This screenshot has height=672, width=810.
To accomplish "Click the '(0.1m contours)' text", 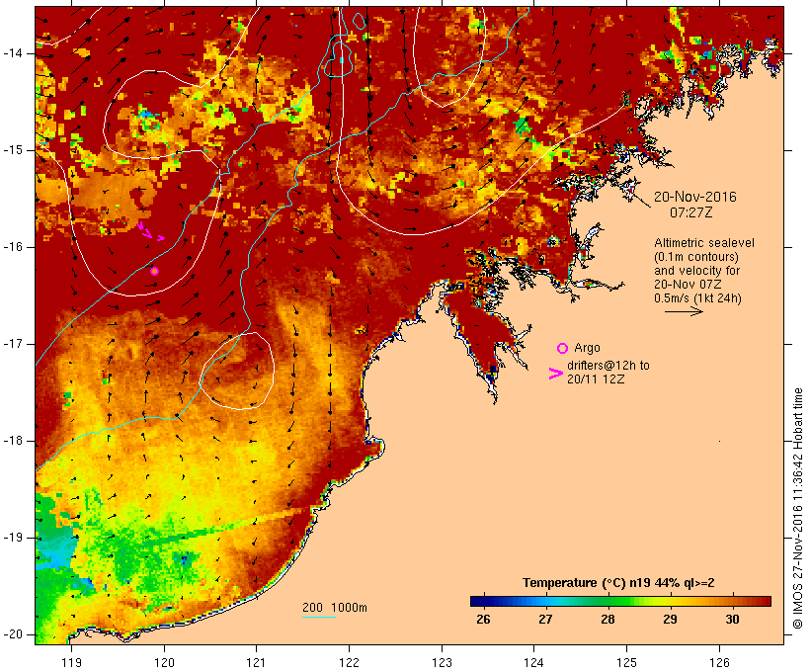I will [x=696, y=257].
